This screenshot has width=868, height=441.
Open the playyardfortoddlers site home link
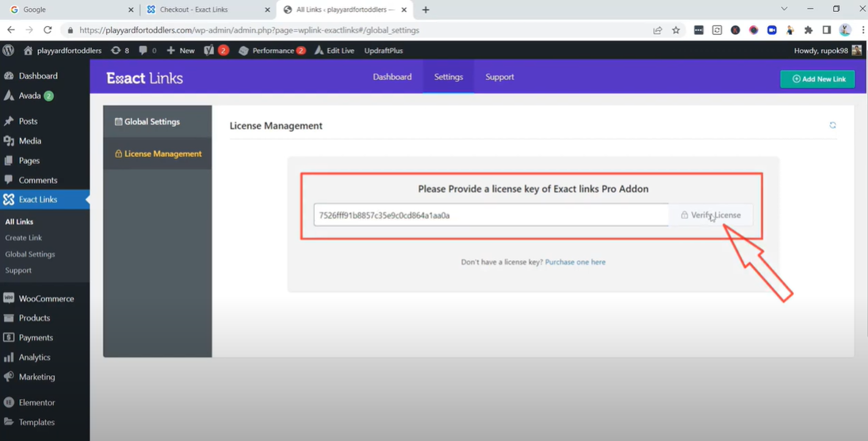point(63,51)
